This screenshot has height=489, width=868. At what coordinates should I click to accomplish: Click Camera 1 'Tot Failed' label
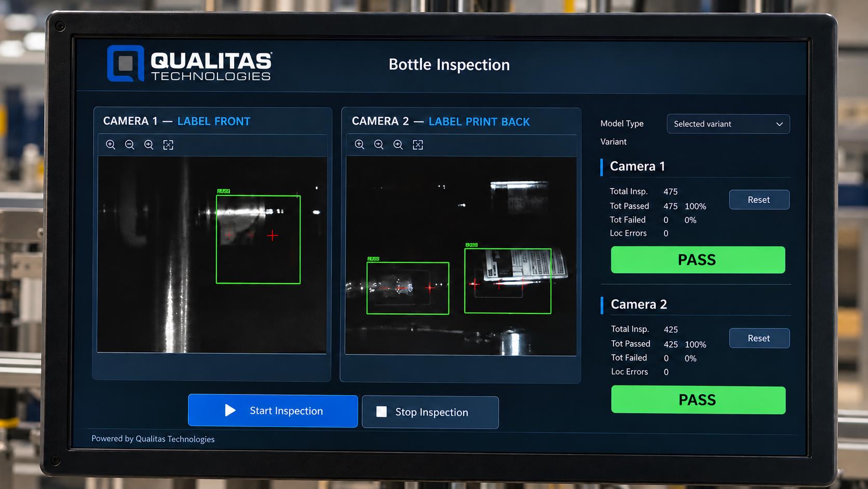pyautogui.click(x=628, y=220)
